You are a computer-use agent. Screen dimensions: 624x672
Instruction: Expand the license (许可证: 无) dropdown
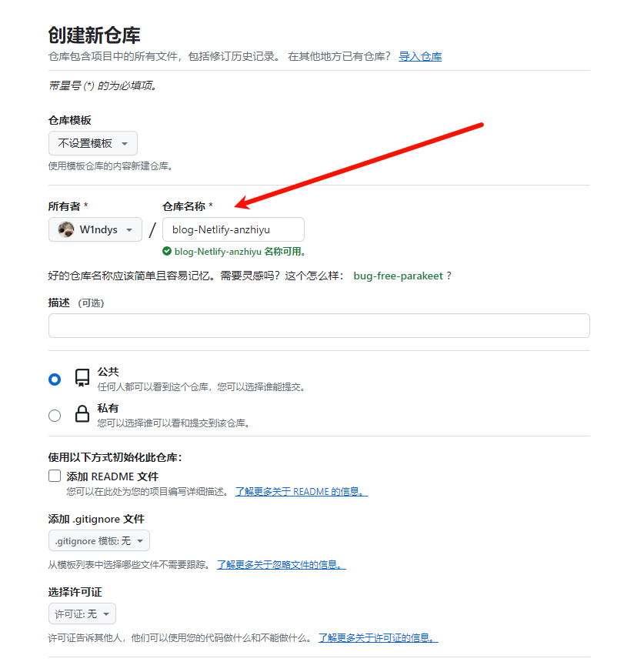82,614
